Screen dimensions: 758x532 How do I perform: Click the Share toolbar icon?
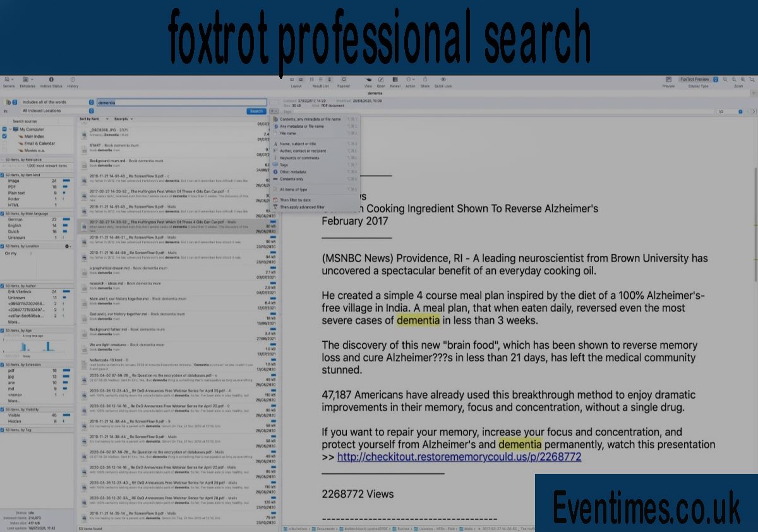425,80
